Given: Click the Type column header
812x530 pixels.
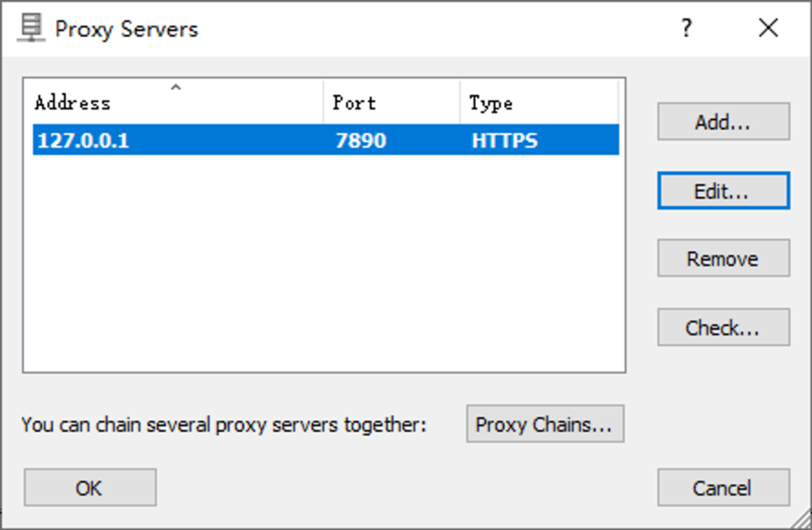Looking at the screenshot, I should point(491,103).
